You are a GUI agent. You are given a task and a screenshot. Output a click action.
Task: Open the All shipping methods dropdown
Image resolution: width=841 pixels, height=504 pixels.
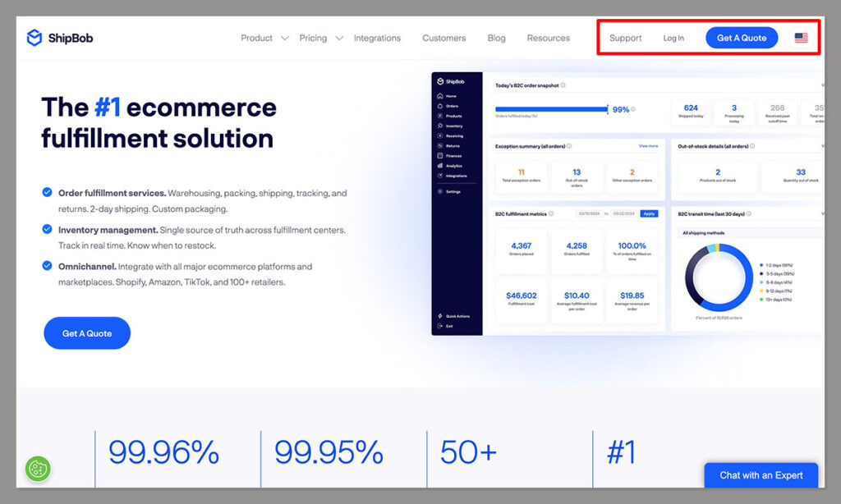[x=751, y=232]
